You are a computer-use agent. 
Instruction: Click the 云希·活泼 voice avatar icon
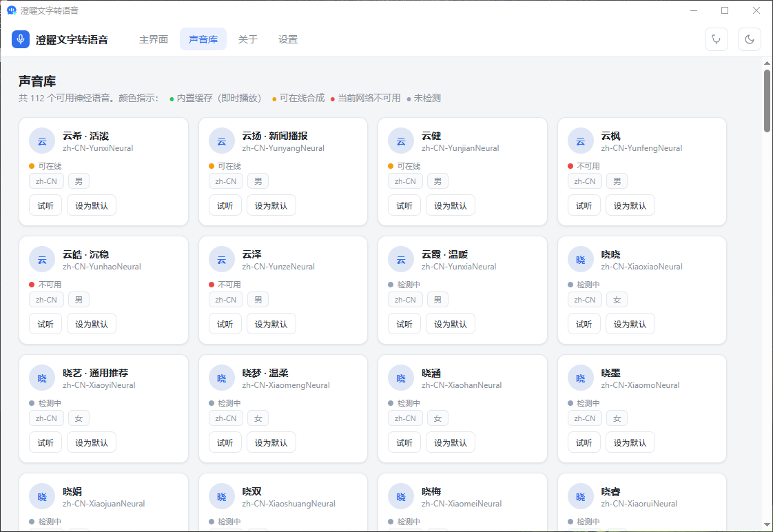tap(42, 141)
